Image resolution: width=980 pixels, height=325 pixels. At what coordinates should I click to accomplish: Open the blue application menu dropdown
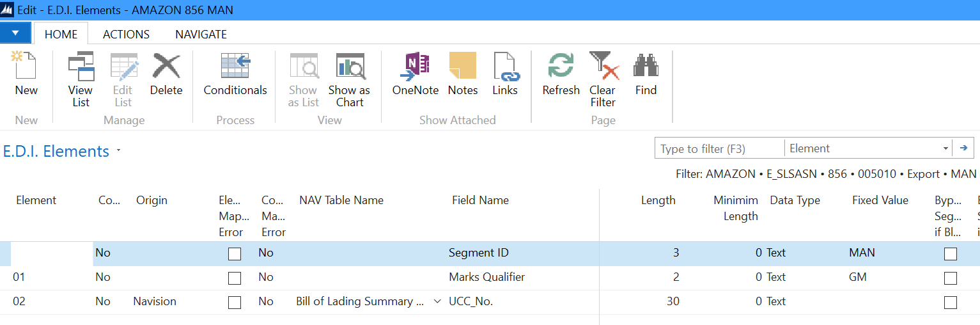[15, 33]
